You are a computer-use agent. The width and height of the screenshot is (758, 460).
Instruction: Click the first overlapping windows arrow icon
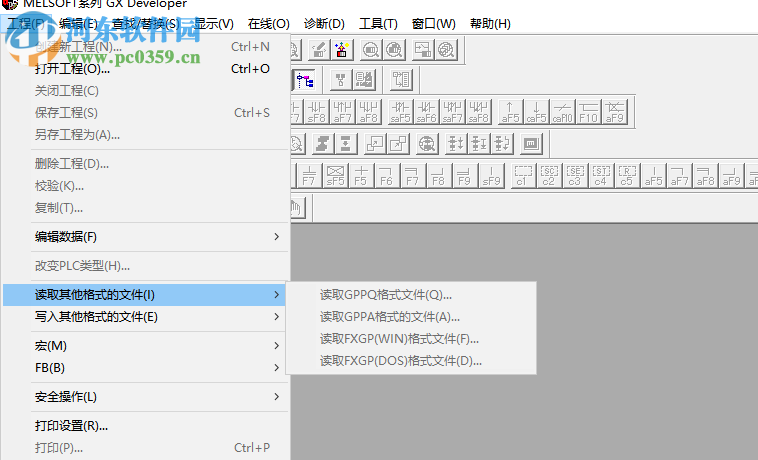(375, 144)
